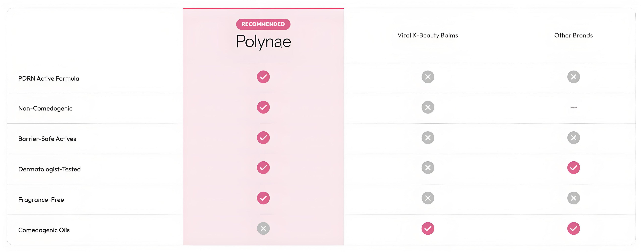Screen dimensions: 644x252
Task: Click Viral K-Beauty Balms Comedogenic Oils checkmark
Action: [x=428, y=228]
